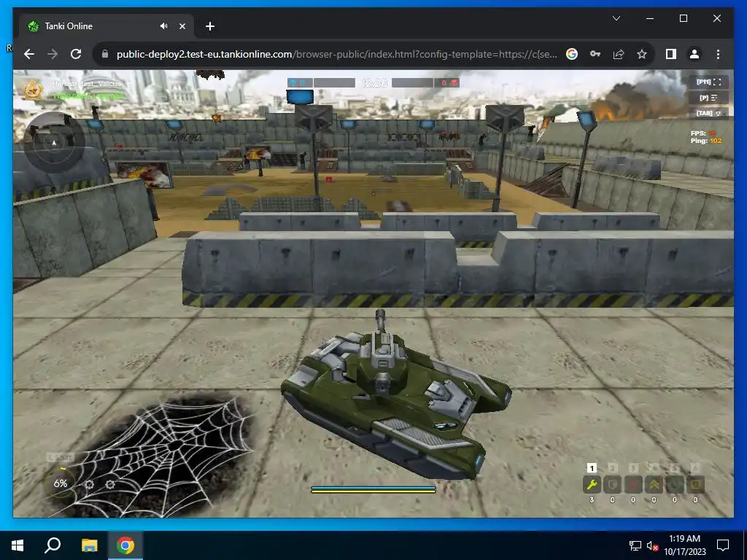Click the green tank

click(396, 395)
